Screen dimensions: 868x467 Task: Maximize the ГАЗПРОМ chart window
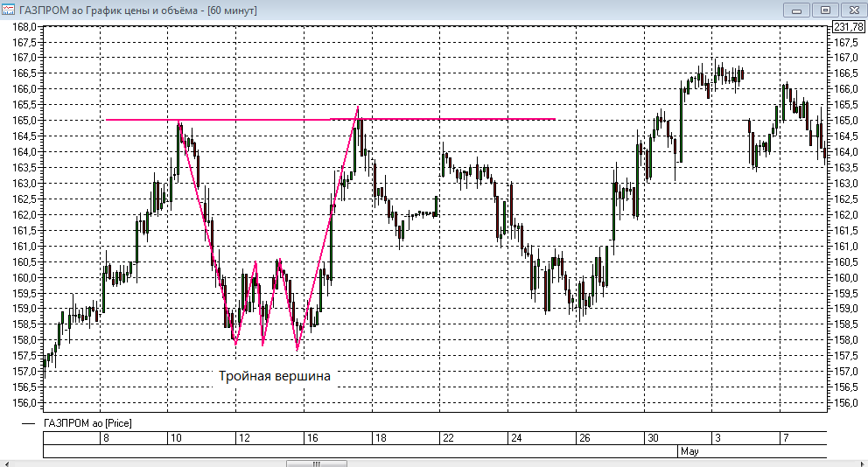pyautogui.click(x=825, y=10)
